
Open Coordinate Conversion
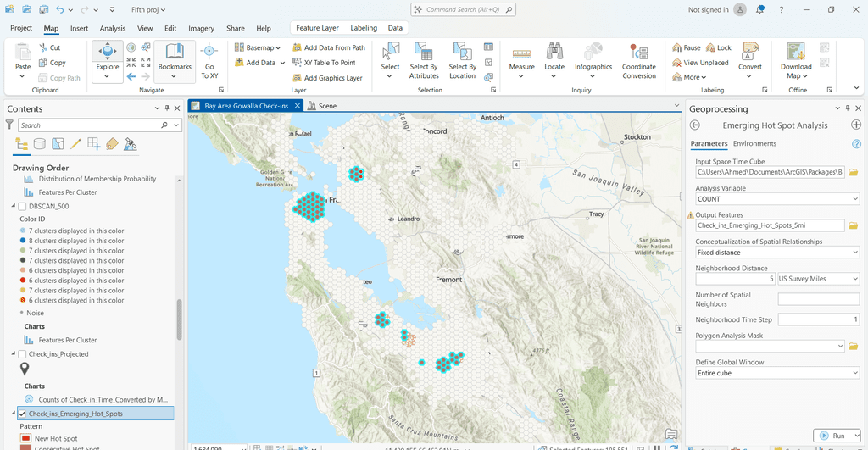tap(639, 61)
